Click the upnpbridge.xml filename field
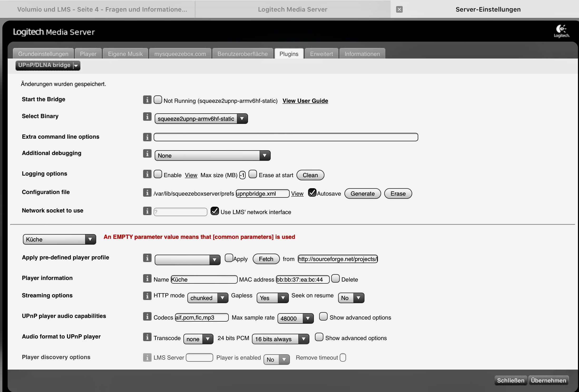This screenshot has height=392, width=579. coord(262,193)
